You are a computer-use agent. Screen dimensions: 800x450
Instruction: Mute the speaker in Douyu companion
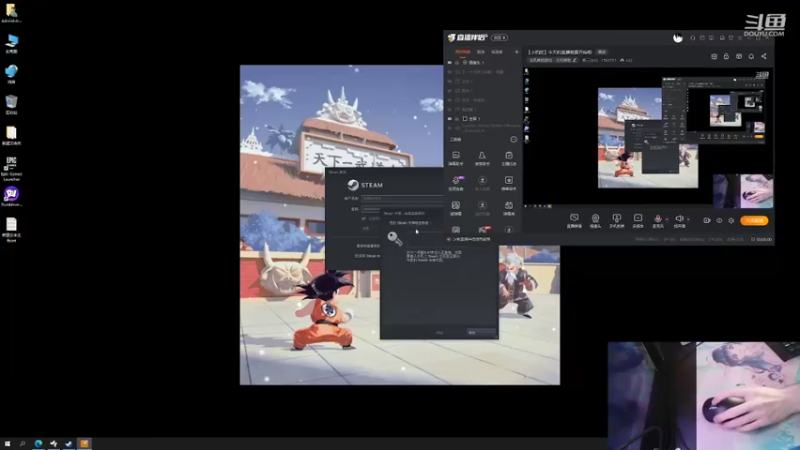point(679,219)
